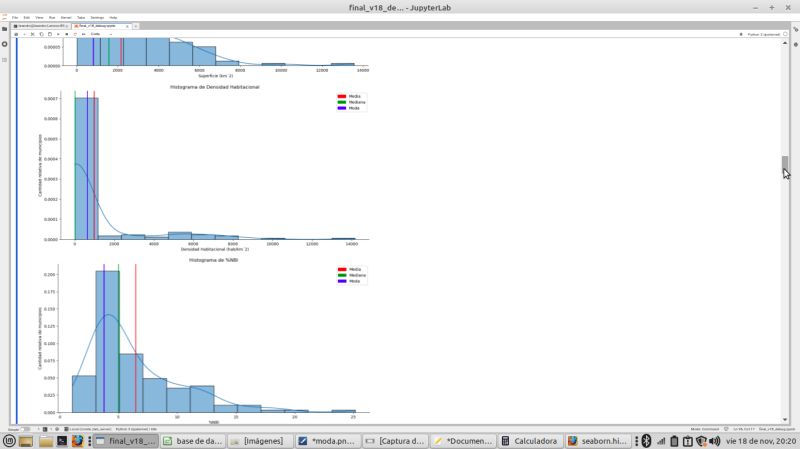The image size is (800, 449).
Task: Switch to Calculadora window in taskbar
Action: coord(530,441)
